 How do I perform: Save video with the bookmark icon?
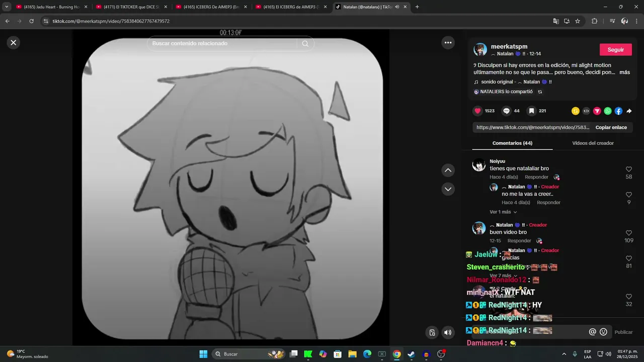pos(531,111)
